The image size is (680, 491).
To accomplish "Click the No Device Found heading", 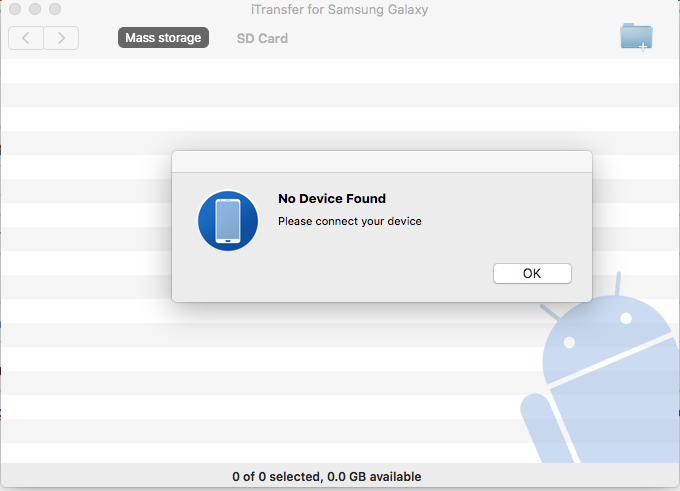I will coord(332,198).
